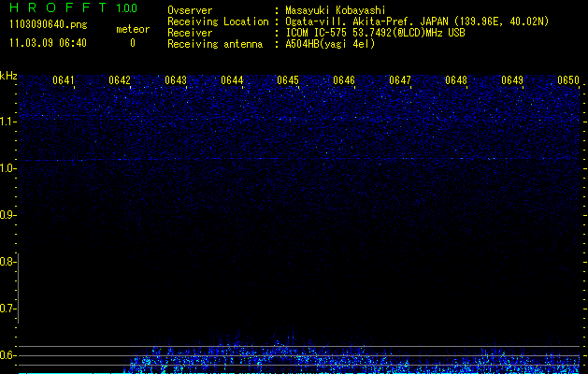Click the 0641 time marker
This screenshot has width=588, height=374.
click(x=64, y=80)
